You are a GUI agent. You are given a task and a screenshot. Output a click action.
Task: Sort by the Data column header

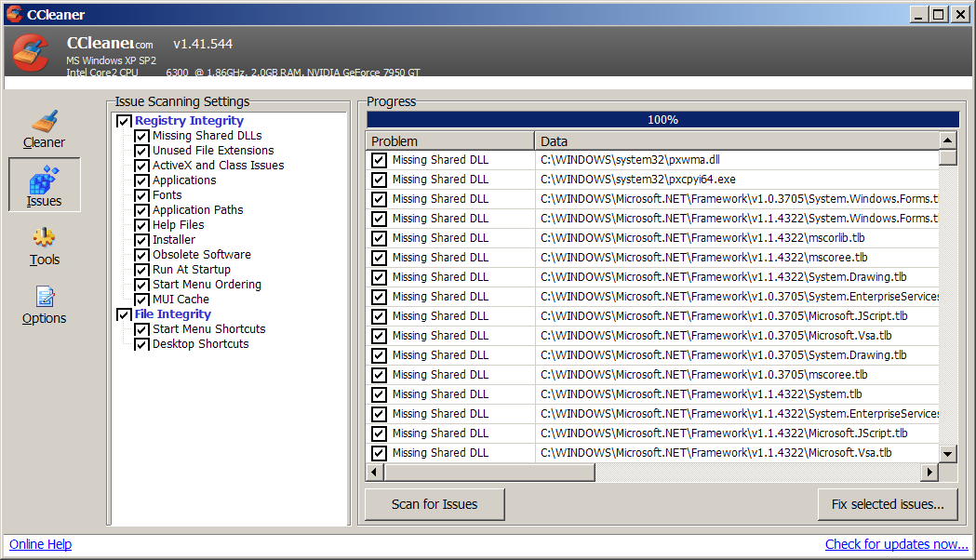point(737,141)
